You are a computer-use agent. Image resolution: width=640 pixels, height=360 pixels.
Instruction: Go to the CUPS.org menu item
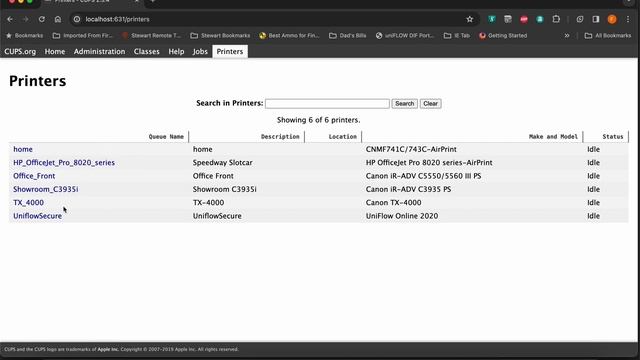[20, 51]
